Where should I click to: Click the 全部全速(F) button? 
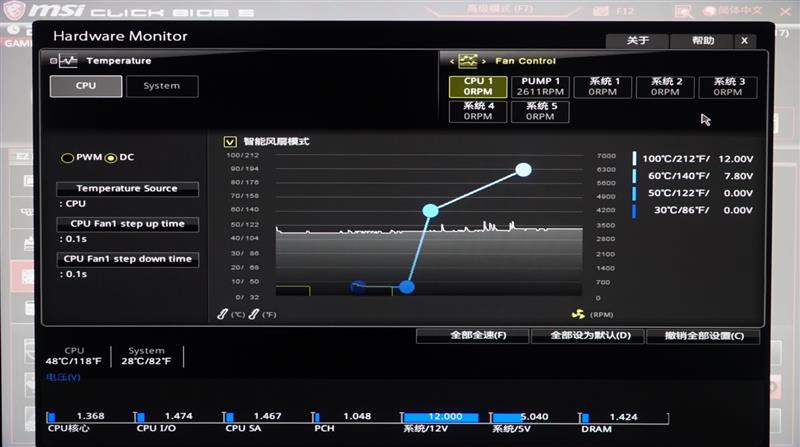pyautogui.click(x=478, y=336)
